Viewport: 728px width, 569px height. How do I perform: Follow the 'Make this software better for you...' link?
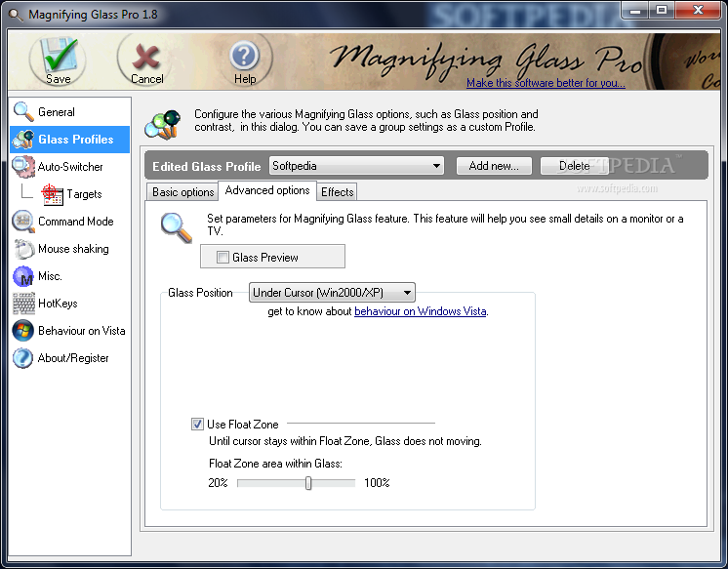[x=546, y=83]
